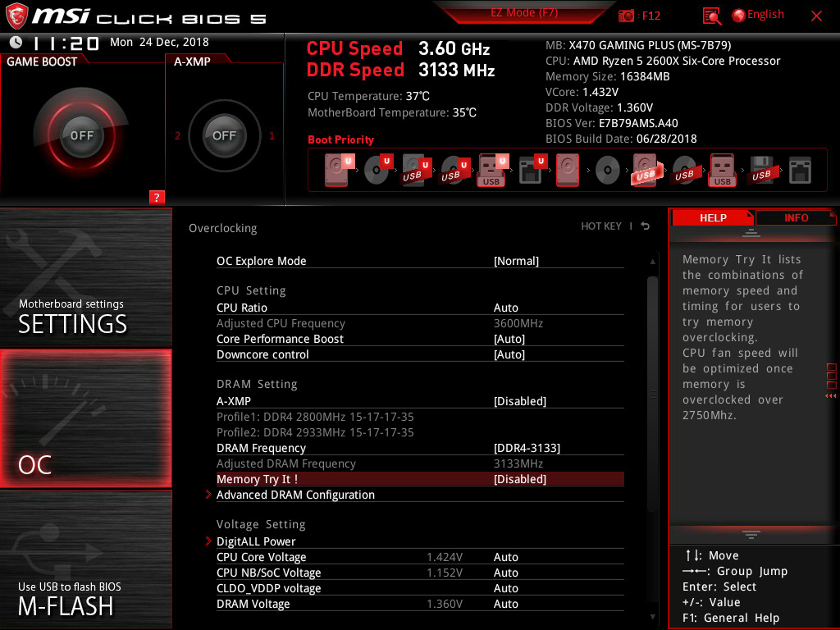Click the Profile2 DDR4 2933MHz line

point(315,432)
